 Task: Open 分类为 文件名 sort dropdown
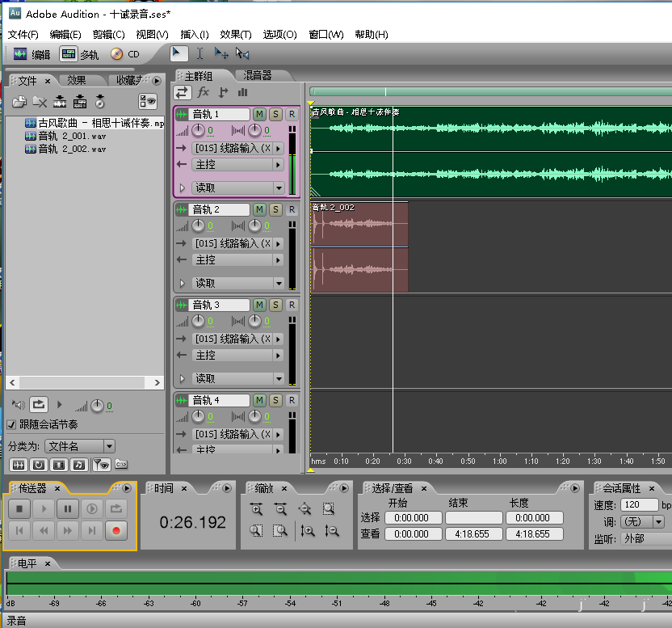coord(80,446)
